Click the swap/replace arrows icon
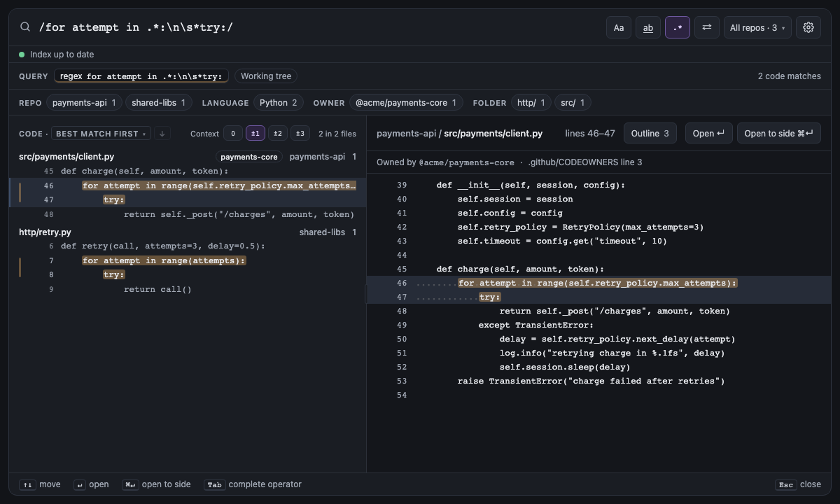Viewport: 840px width, 504px height. (707, 27)
